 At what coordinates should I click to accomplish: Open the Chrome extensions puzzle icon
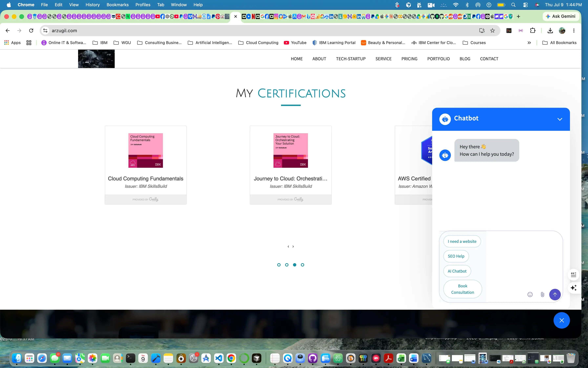pos(533,30)
